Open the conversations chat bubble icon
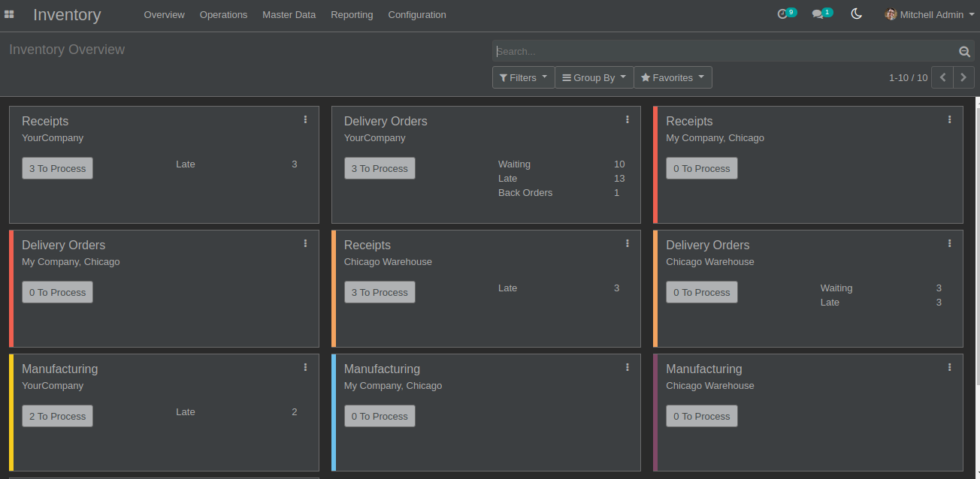 822,14
